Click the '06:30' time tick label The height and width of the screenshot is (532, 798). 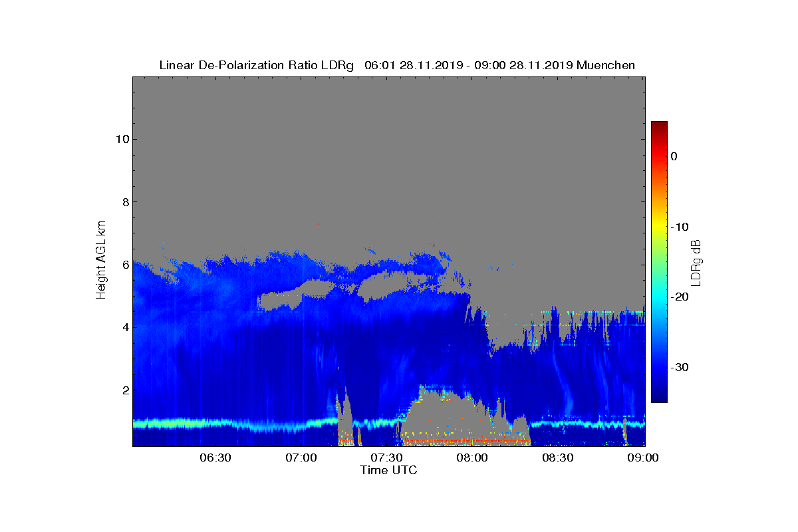pos(216,458)
